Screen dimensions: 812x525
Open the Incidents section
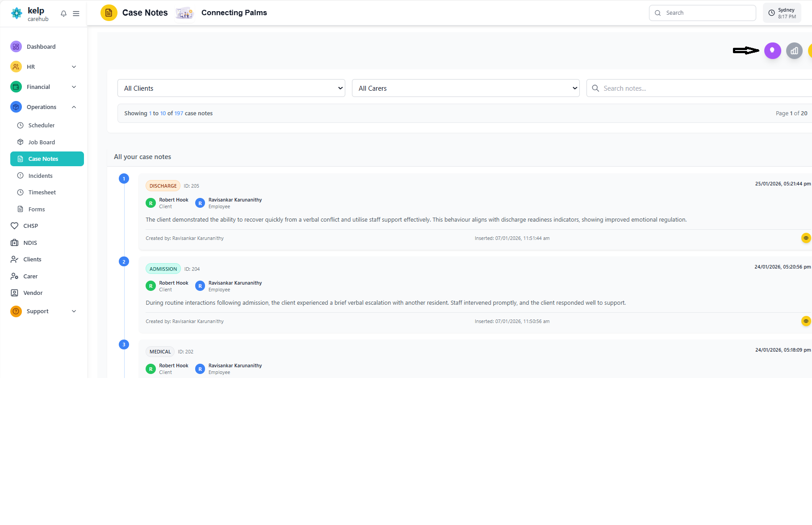tap(40, 176)
